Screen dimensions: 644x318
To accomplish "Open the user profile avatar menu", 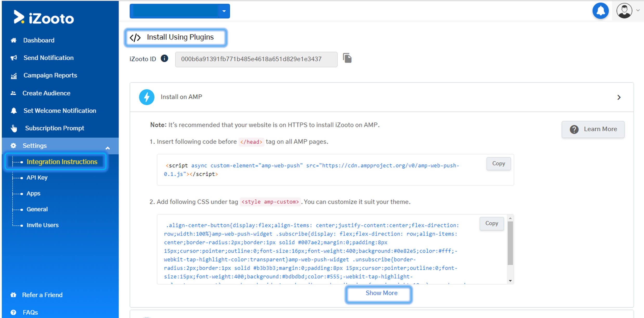I will 624,11.
